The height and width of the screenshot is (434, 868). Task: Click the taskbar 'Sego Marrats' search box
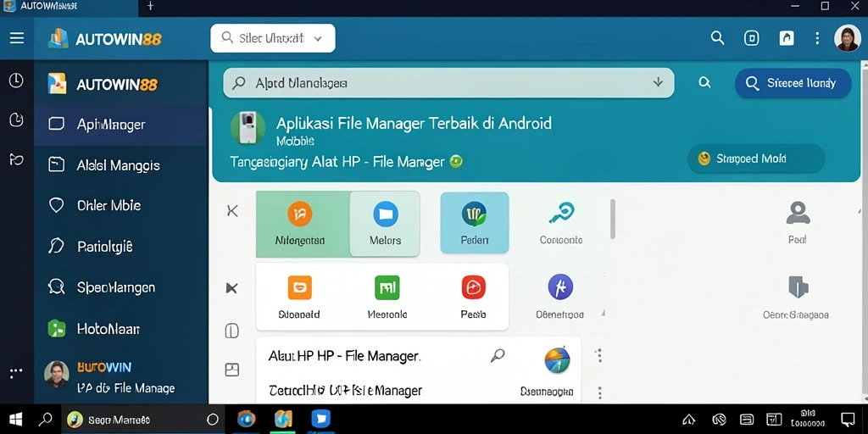tap(144, 420)
